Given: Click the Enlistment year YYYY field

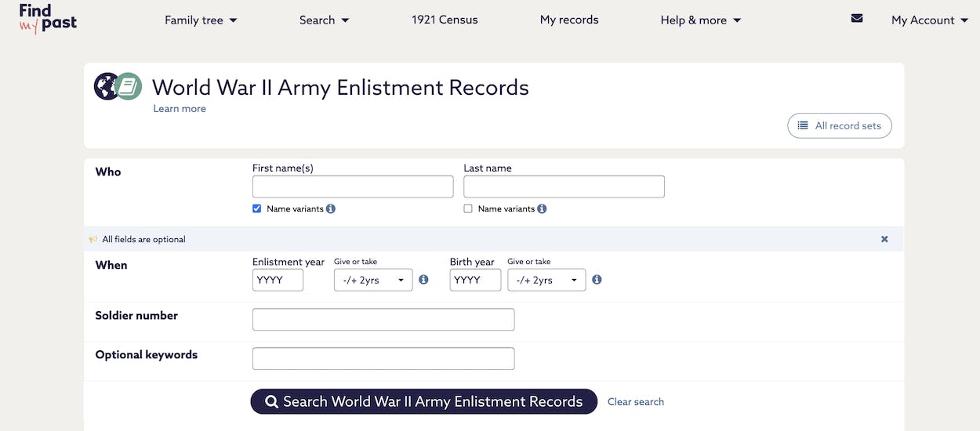Looking at the screenshot, I should (278, 280).
